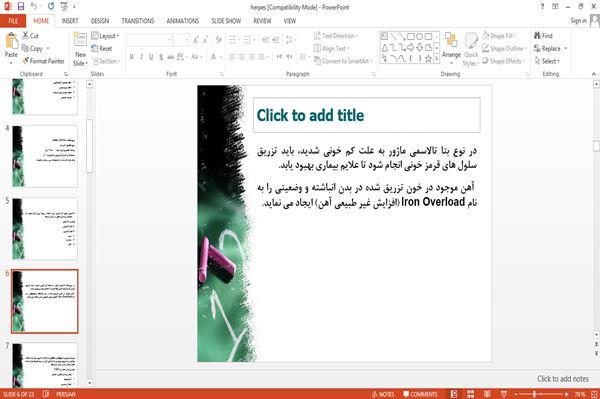Select slide 5 thumbnail
600x399 pixels.
(45, 229)
